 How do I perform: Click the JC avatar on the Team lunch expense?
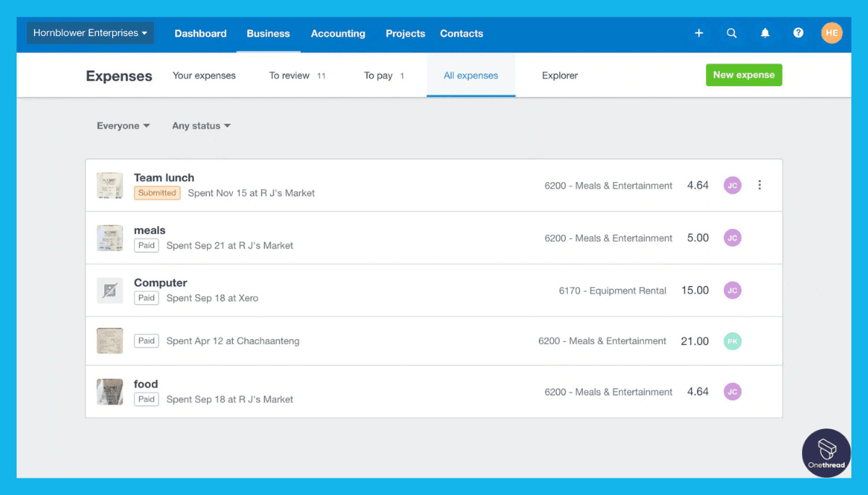click(x=732, y=185)
